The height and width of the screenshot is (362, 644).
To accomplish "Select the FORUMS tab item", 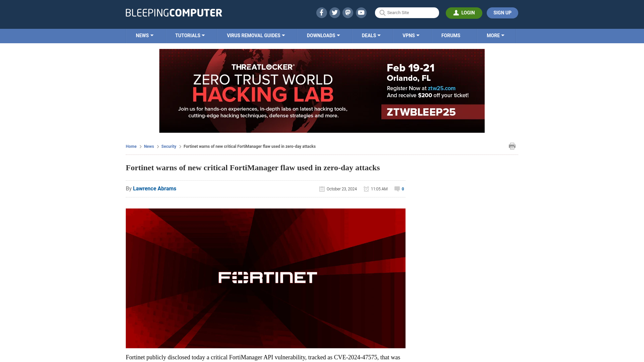I will (451, 35).
